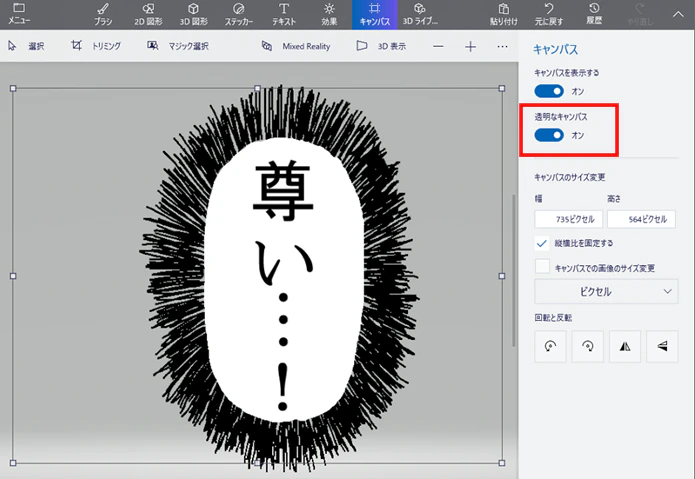Viewport: 695px width, 479px height.
Task: Click the 尊 character in the canvas
Action: (283, 191)
